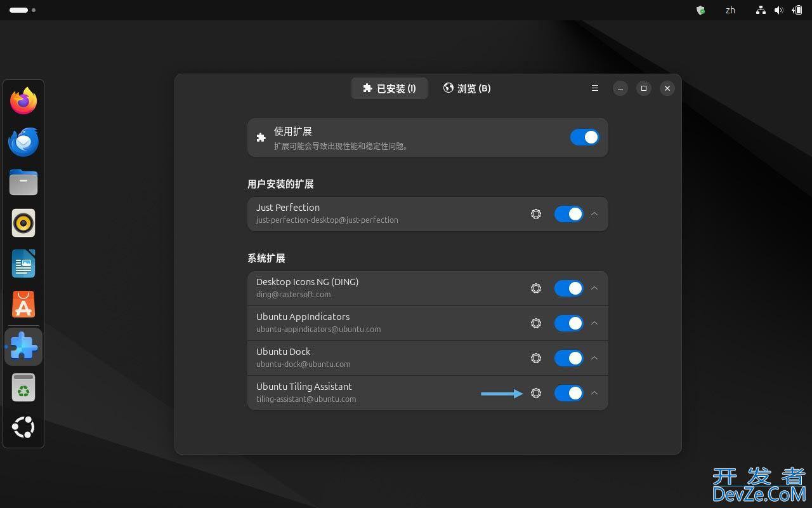This screenshot has height=508, width=812.
Task: Disable the Just Perfection extension switch
Action: coord(568,214)
